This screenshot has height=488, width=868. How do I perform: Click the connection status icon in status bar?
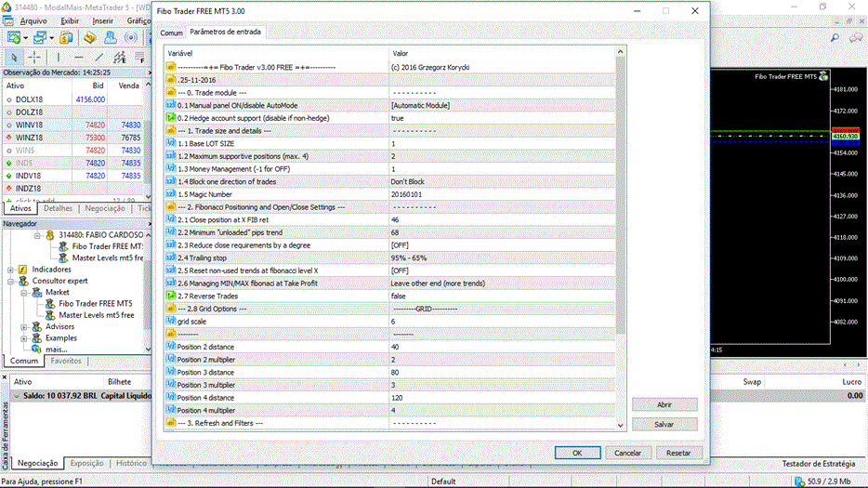[x=799, y=481]
